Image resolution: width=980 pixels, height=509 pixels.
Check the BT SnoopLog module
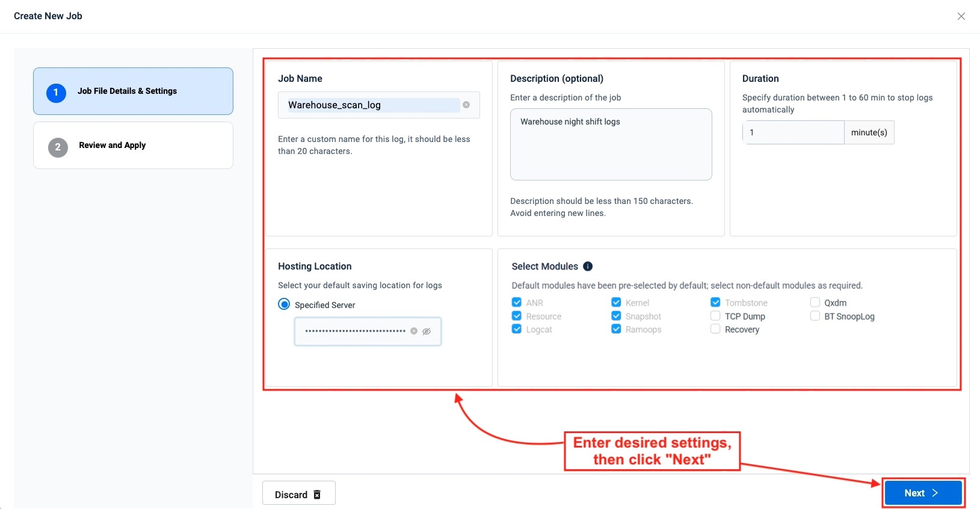click(815, 316)
